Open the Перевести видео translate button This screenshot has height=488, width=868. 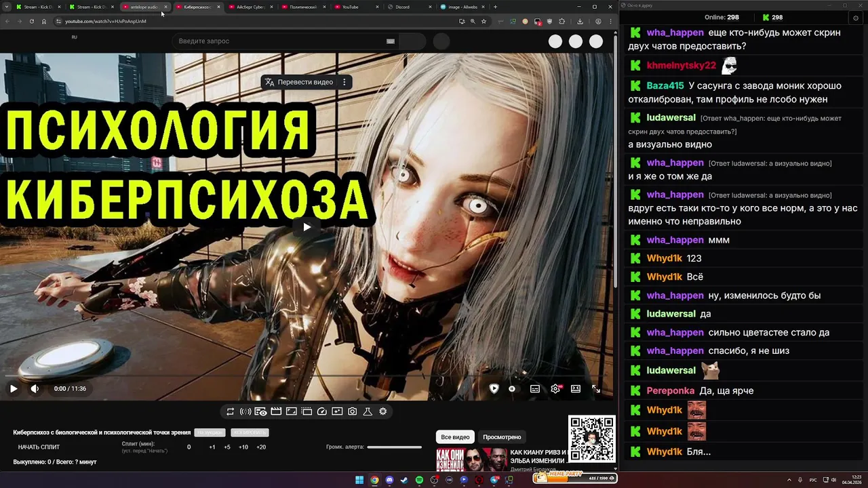click(x=299, y=82)
